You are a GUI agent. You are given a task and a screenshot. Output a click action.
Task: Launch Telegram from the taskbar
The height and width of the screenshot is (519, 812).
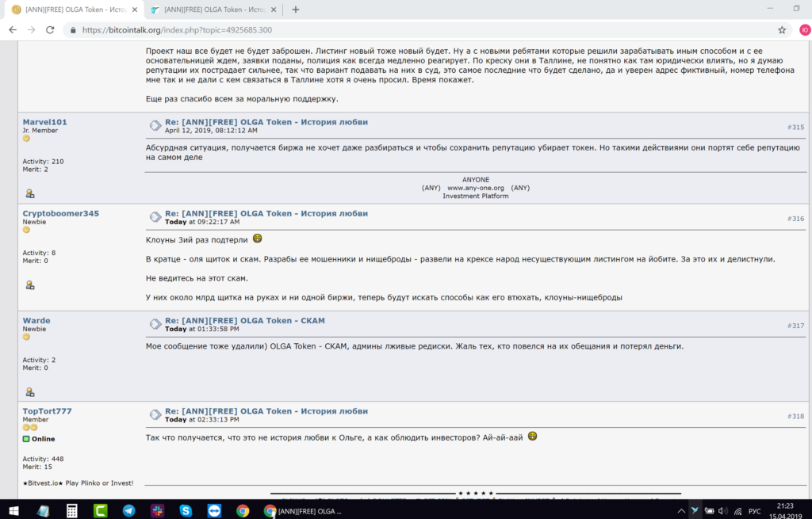pyautogui.click(x=129, y=511)
